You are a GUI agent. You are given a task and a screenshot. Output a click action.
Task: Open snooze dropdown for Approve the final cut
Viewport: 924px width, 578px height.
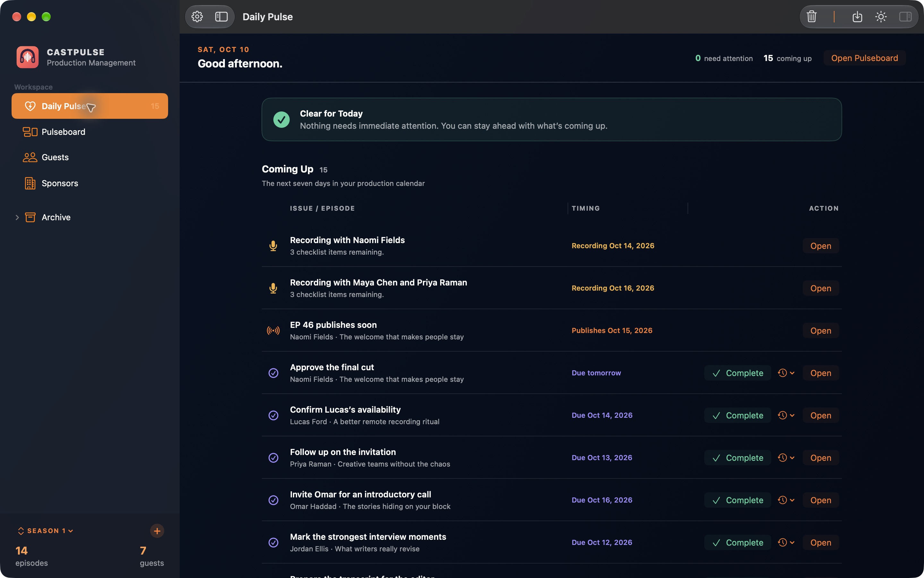[x=786, y=373]
